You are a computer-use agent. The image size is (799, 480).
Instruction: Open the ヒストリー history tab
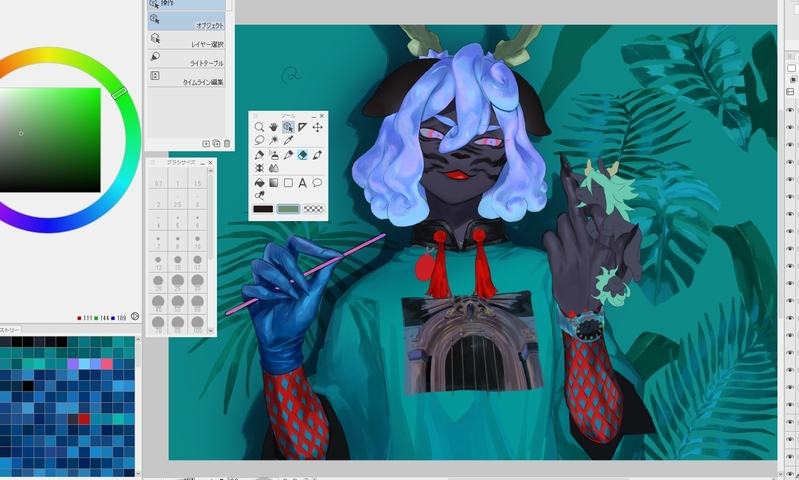click(x=9, y=330)
